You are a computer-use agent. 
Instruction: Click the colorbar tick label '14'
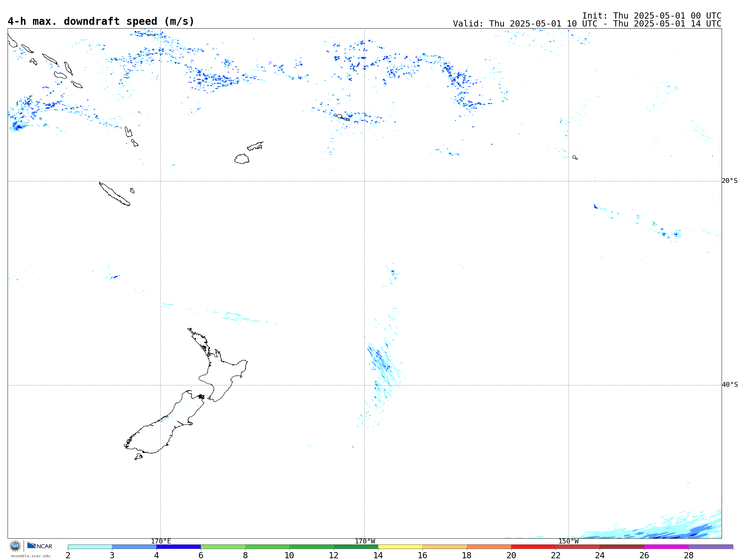pos(378,556)
